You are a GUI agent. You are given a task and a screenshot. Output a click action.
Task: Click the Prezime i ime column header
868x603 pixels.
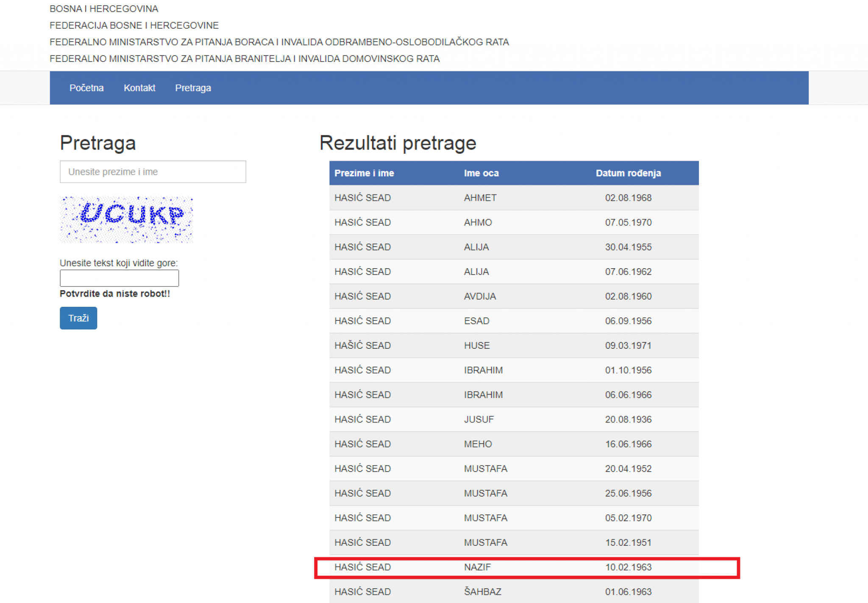364,173
